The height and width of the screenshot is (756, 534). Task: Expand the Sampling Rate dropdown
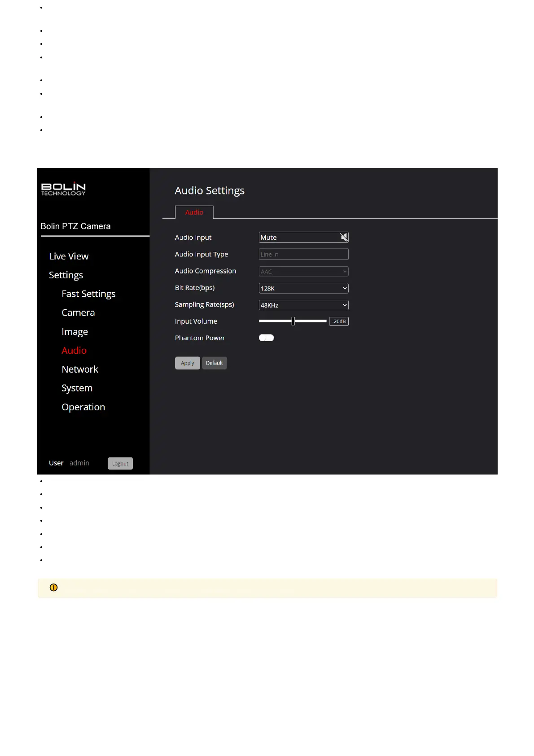point(303,305)
